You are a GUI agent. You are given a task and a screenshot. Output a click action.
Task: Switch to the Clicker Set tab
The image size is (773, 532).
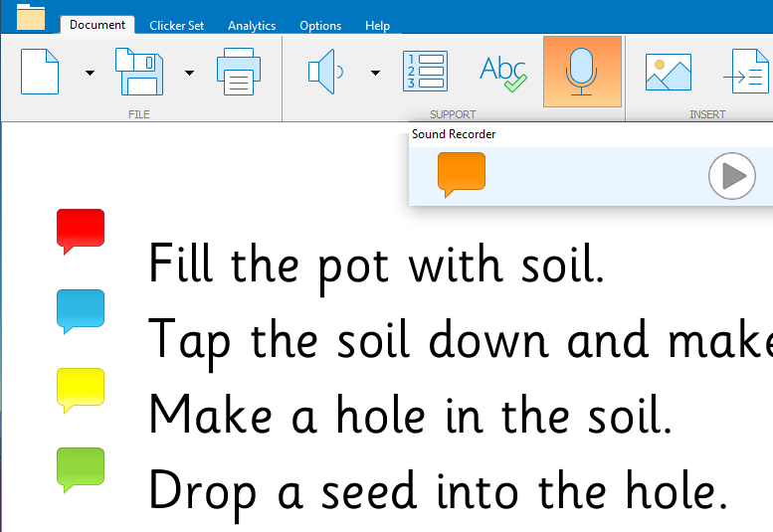click(177, 25)
